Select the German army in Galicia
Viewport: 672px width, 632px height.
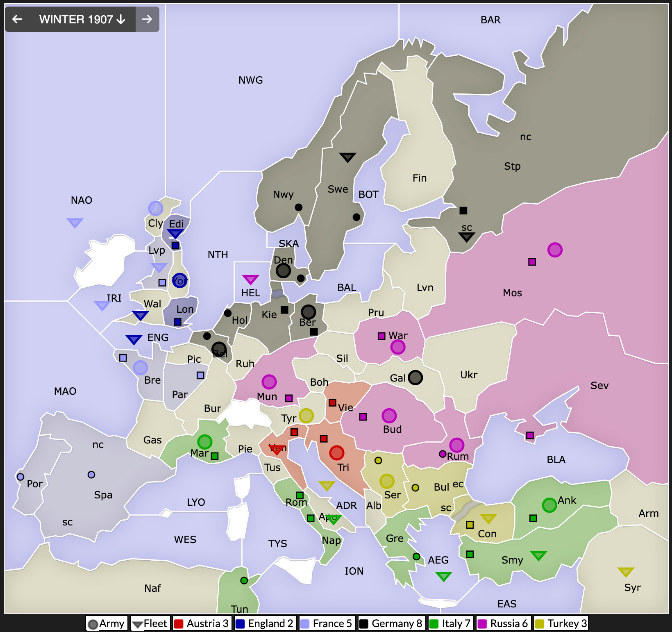[415, 377]
